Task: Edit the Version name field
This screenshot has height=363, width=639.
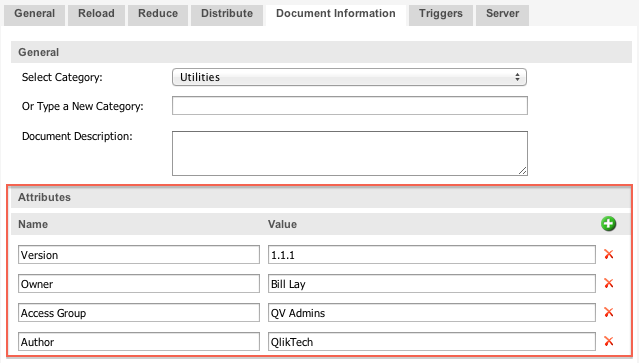Action: click(x=139, y=255)
